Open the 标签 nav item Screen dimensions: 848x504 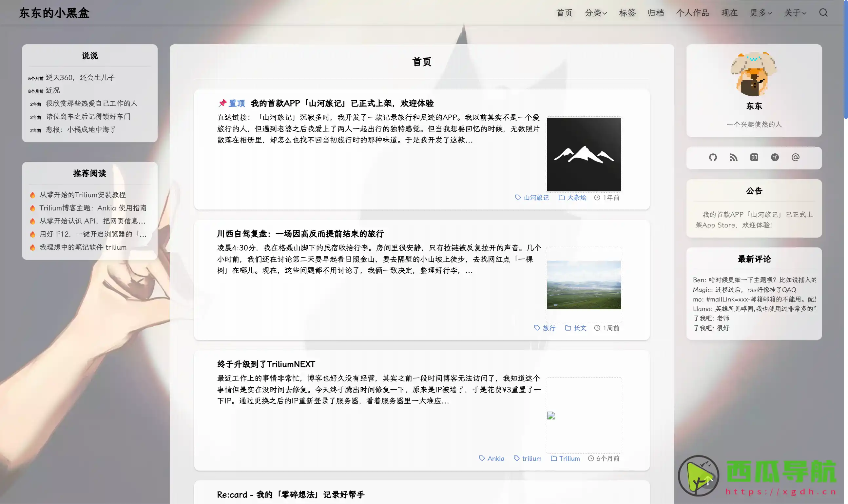(627, 13)
